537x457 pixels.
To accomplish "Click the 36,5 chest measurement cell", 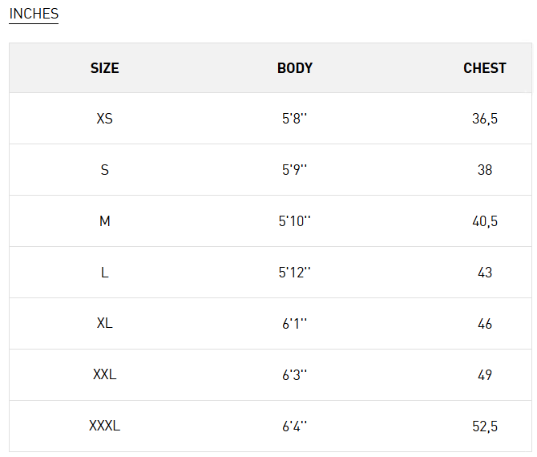I will tap(485, 119).
